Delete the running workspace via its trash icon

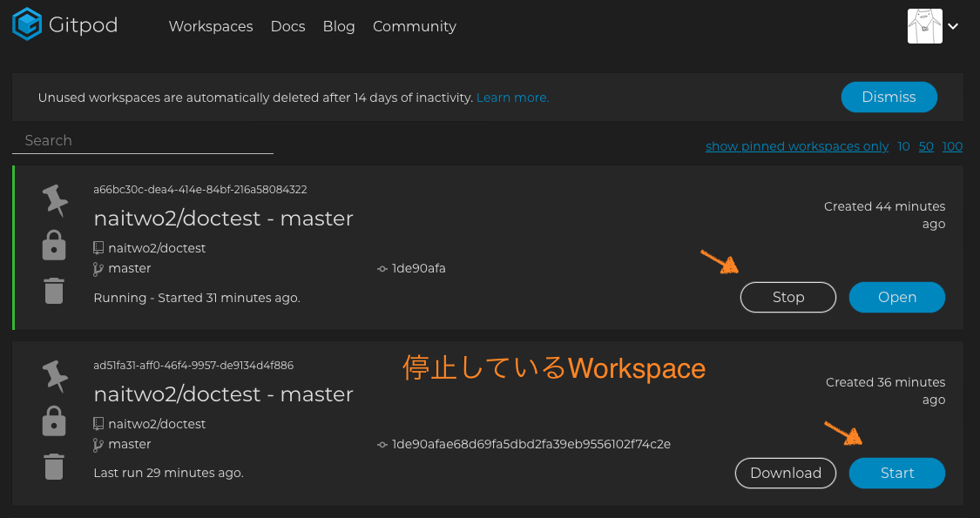(54, 290)
